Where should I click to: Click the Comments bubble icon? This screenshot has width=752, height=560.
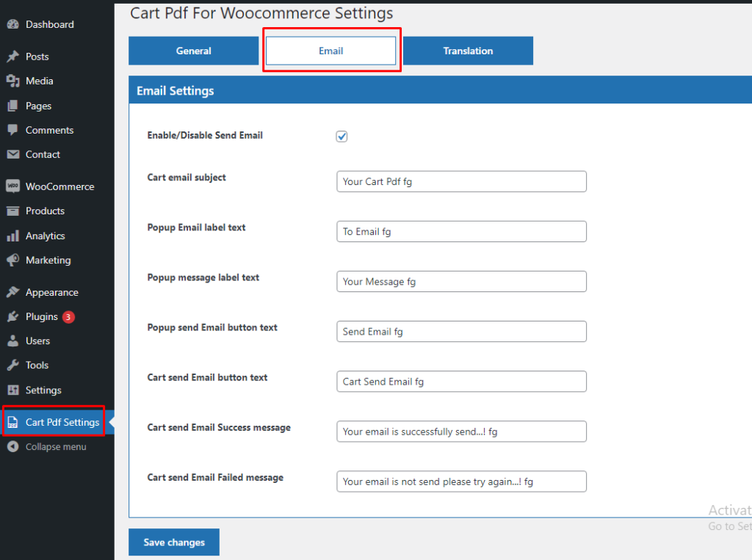point(13,130)
